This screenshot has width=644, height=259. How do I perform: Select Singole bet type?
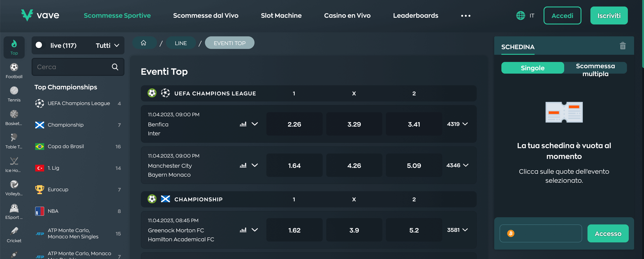point(533,68)
